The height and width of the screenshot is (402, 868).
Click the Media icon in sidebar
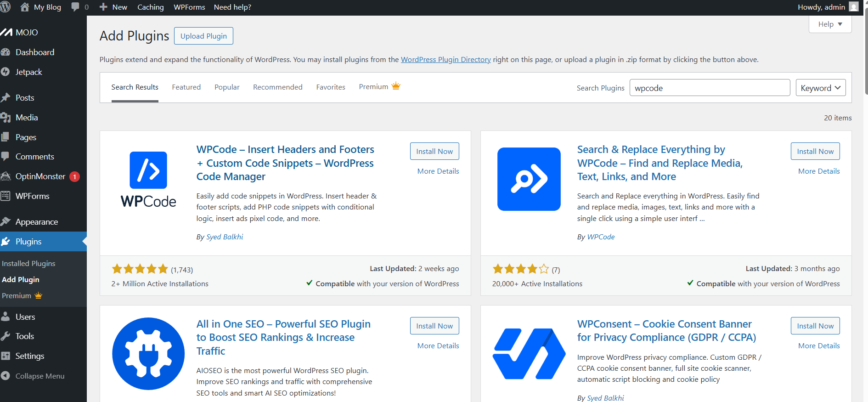(x=6, y=117)
